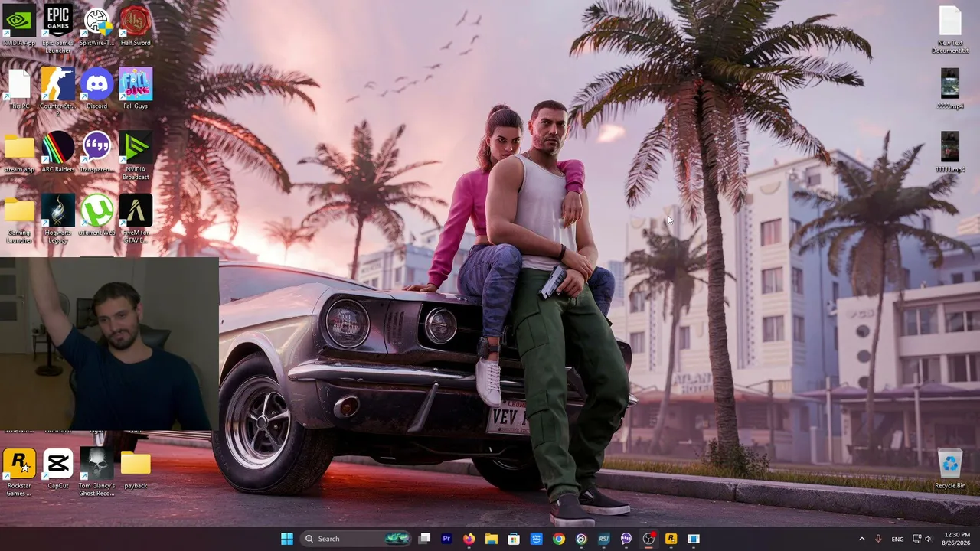Select the Rockstar Games Launcher desktop icon
980x551 pixels.
(x=19, y=473)
